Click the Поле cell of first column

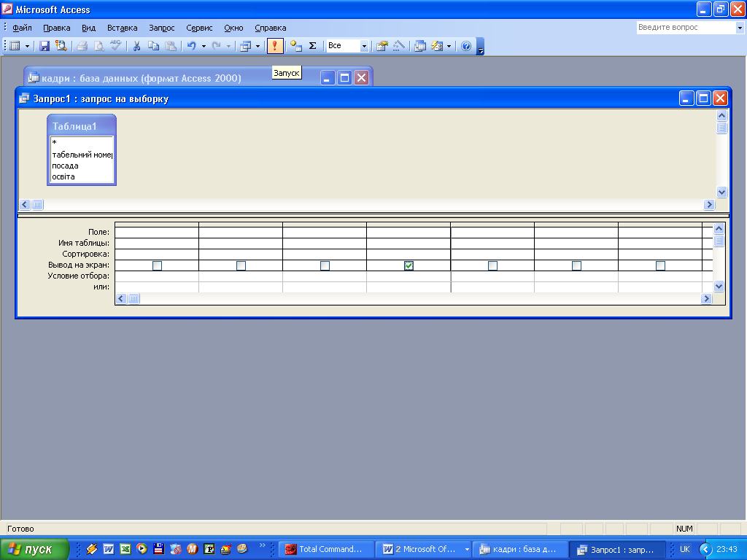(x=157, y=233)
